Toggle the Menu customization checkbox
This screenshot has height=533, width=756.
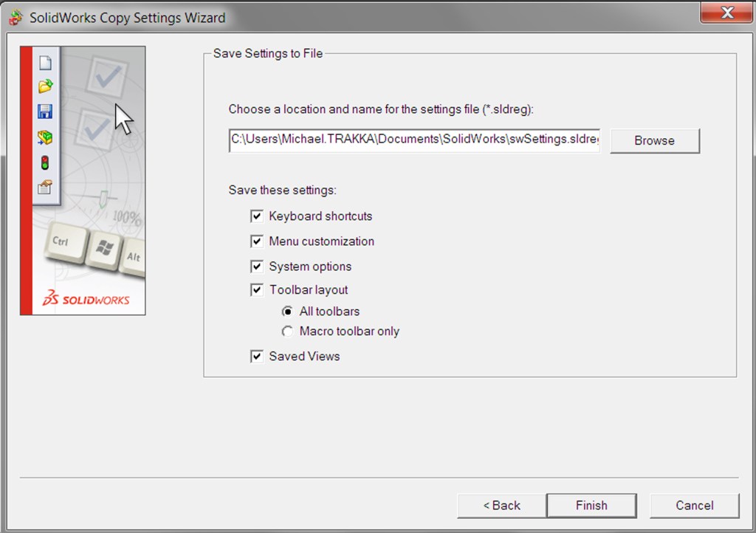point(257,241)
